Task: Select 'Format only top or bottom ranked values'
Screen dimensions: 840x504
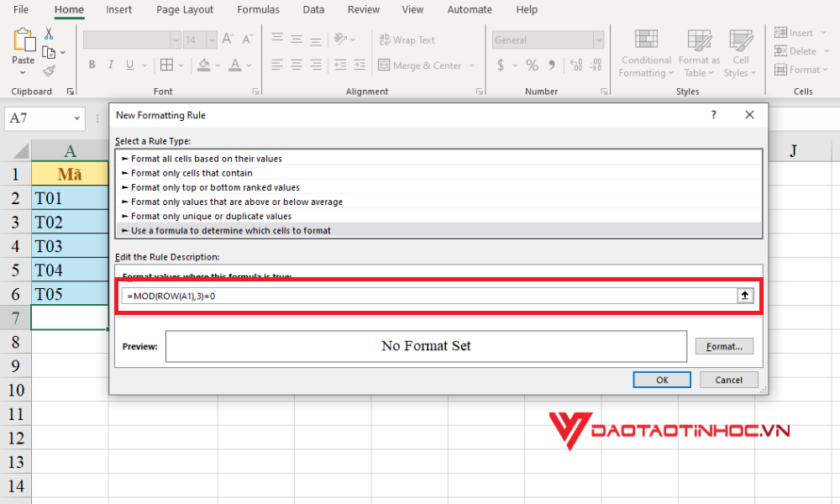Action: (x=438, y=187)
